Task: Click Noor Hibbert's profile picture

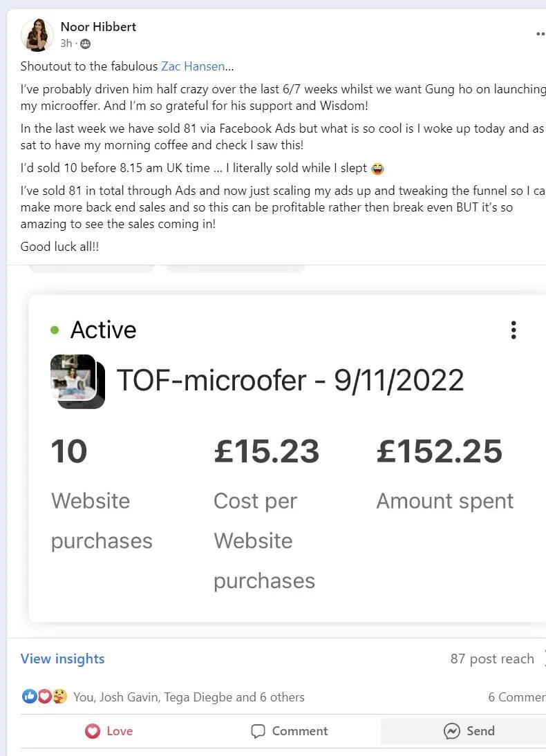Action: (x=37, y=35)
